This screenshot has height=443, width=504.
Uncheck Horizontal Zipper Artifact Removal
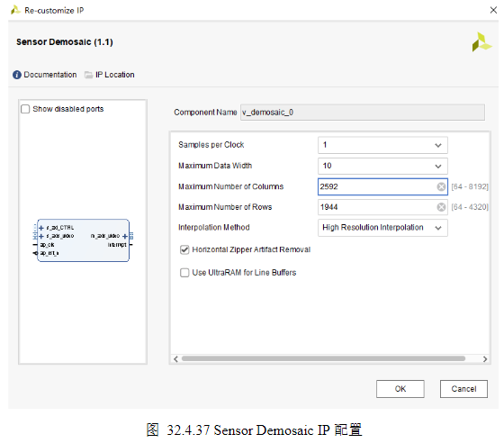pyautogui.click(x=184, y=249)
